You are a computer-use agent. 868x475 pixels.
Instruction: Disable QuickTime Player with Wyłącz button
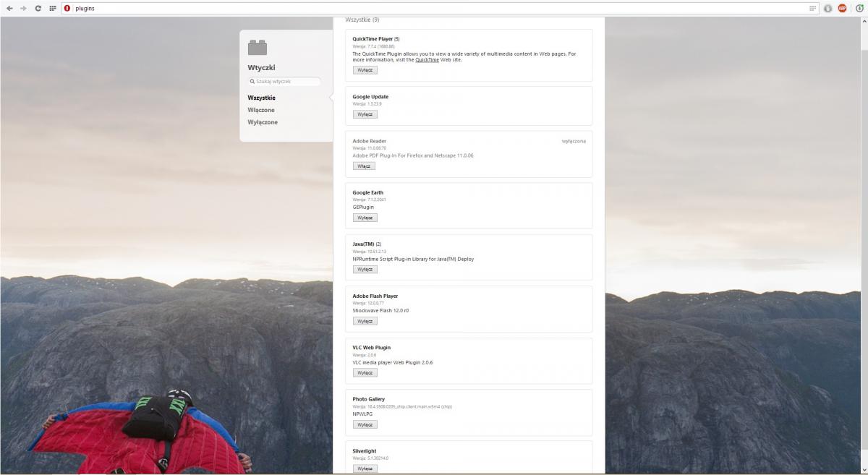[x=365, y=70]
